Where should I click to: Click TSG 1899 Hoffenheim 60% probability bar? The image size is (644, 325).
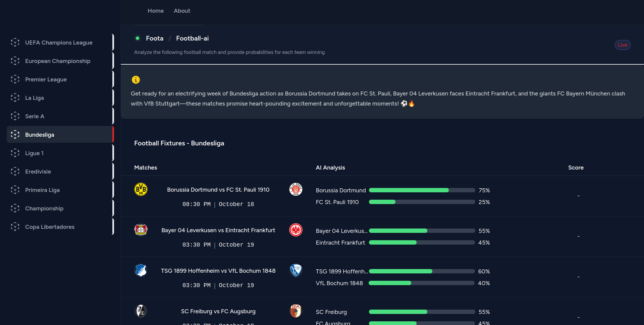422,271
